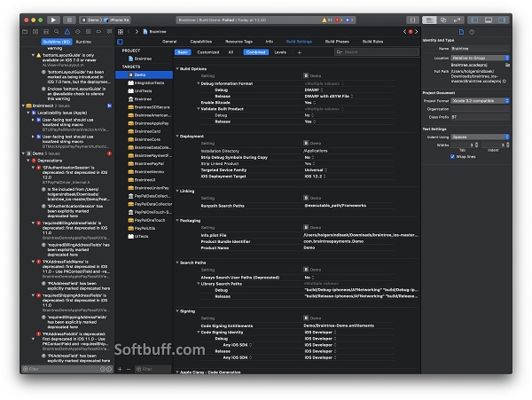Viewport: 532px width, 400px height.
Task: Open the Location Relative to Group dropdown
Action: pyautogui.click(x=480, y=58)
